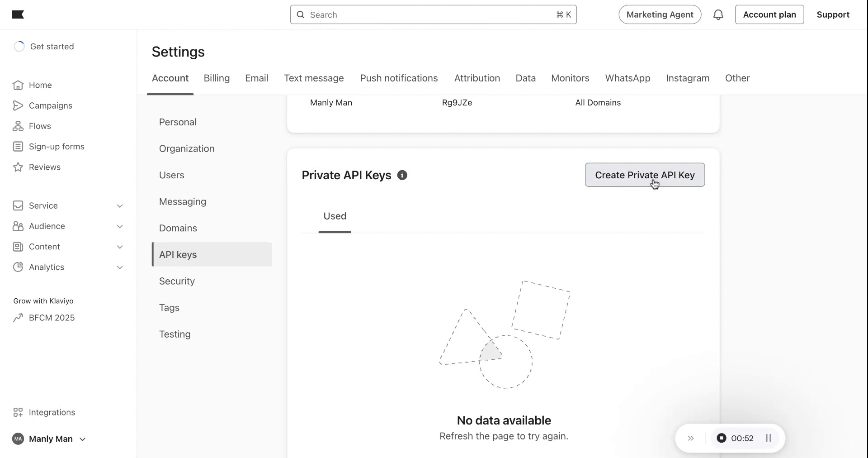
Task: Click Create Private API Key
Action: click(x=645, y=175)
